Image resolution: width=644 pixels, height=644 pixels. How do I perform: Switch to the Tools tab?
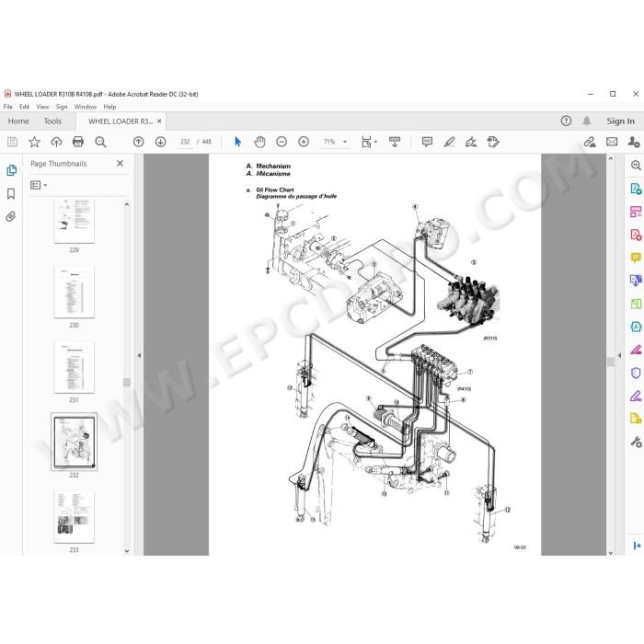point(52,121)
